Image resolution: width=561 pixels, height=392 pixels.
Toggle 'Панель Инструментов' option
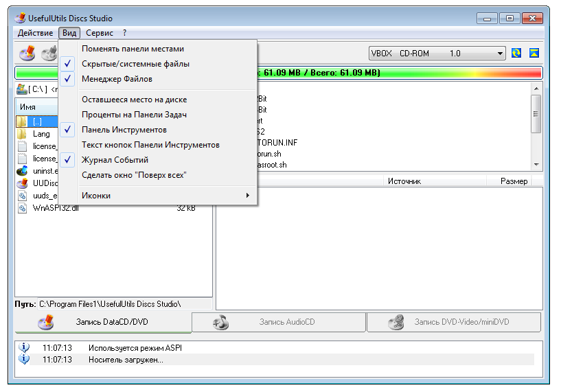point(157,130)
